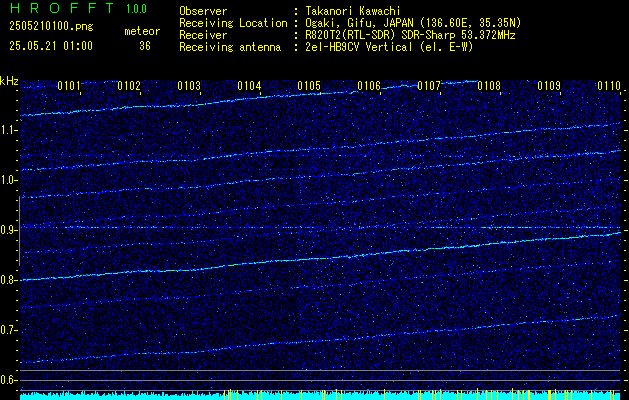This screenshot has width=629, height=400.
Task: Click the filename 2505210100.png
Action: pos(51,27)
